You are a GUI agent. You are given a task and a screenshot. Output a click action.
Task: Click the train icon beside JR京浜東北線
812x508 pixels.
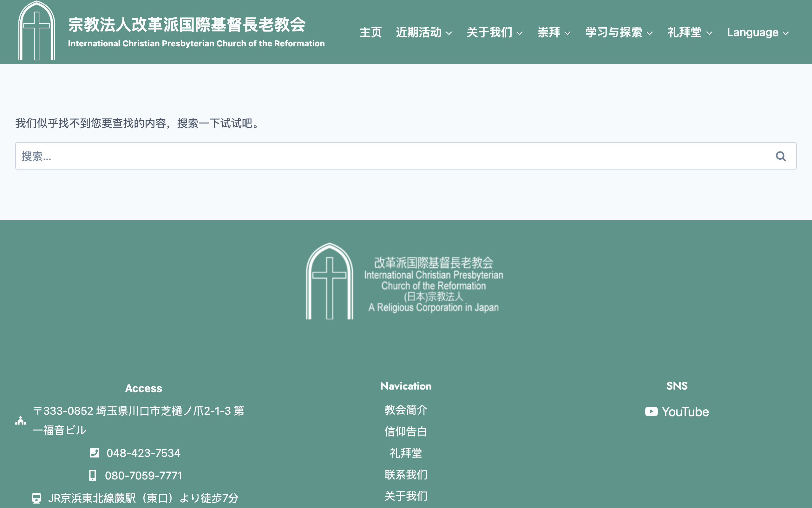(36, 498)
